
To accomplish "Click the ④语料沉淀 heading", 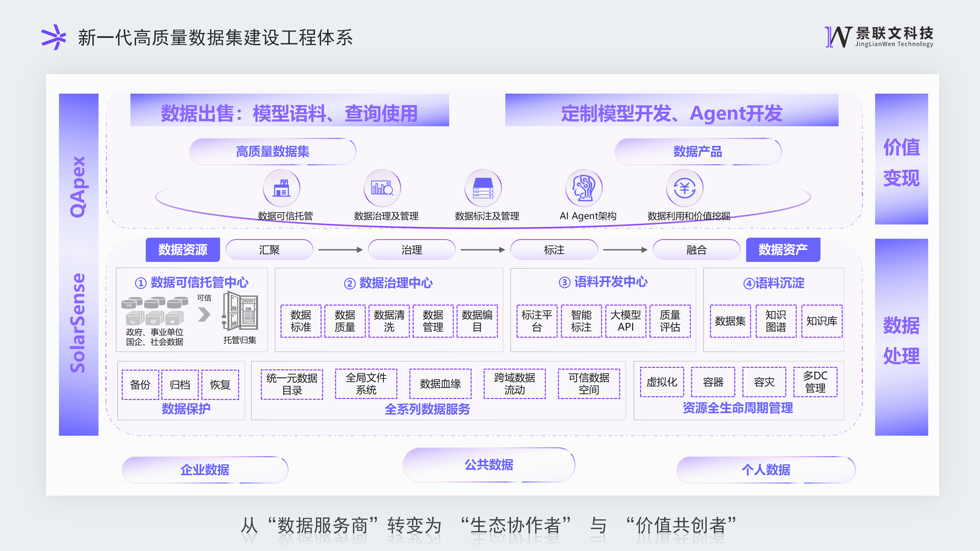I will pyautogui.click(x=774, y=283).
